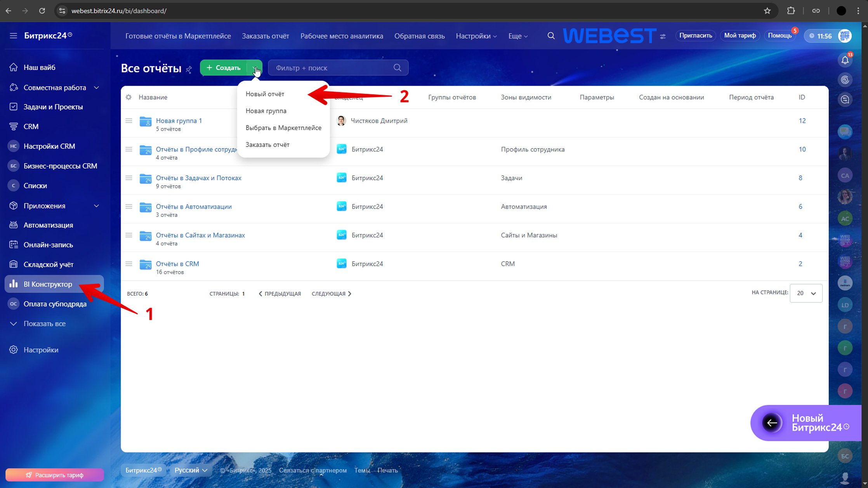The height and width of the screenshot is (488, 868).
Task: Click hamburger menu icon beside Битрикс24
Action: click(x=13, y=36)
